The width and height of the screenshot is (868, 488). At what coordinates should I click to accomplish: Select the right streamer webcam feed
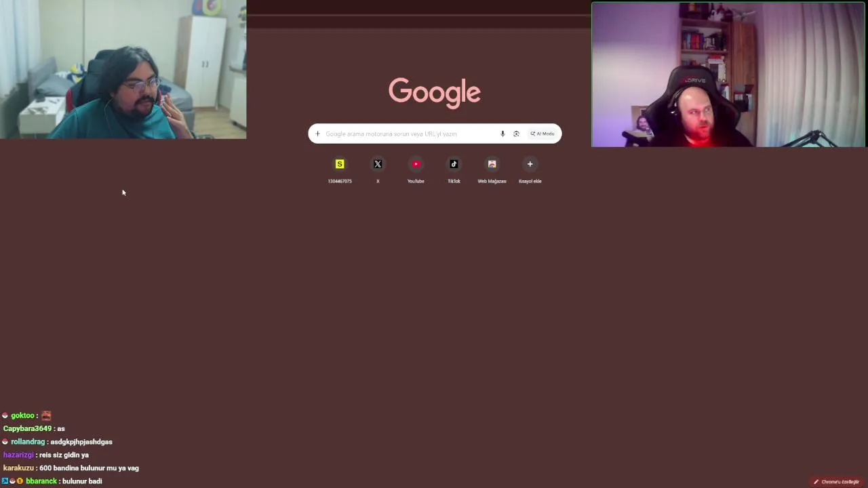(728, 75)
